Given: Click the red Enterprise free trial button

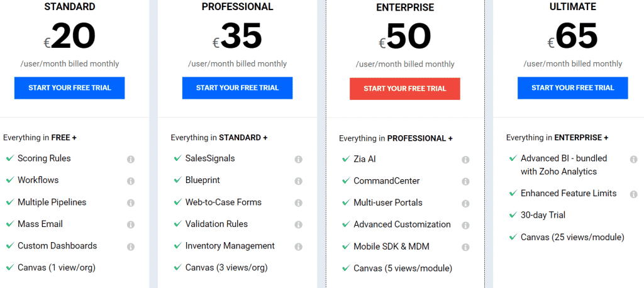Looking at the screenshot, I should pyautogui.click(x=405, y=89).
